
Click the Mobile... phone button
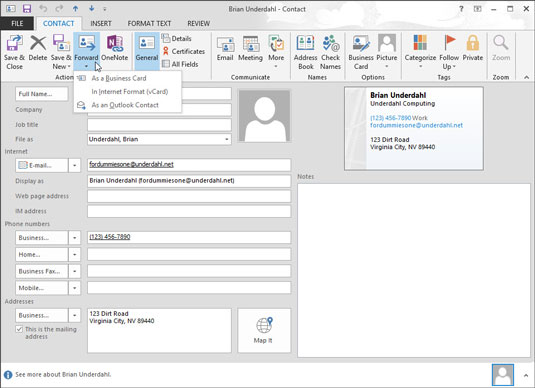click(x=42, y=288)
